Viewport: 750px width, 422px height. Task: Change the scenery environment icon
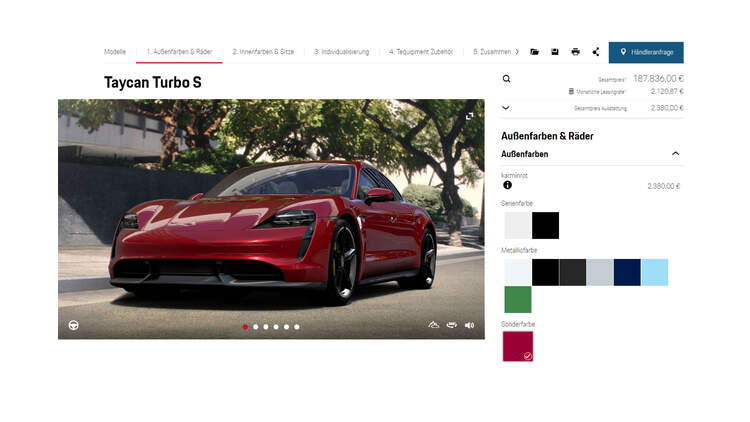coord(433,325)
